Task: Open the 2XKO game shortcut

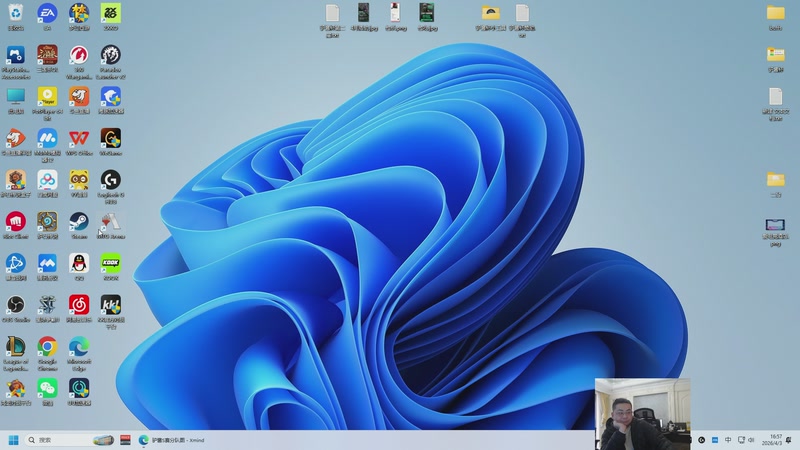Action: point(111,13)
